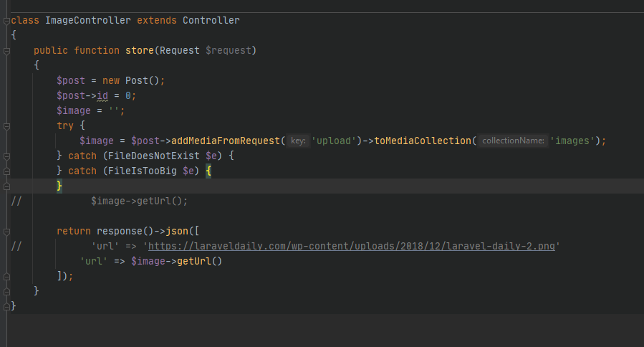Collapse the store function fold marker
This screenshot has width=644, height=347.
(6, 51)
